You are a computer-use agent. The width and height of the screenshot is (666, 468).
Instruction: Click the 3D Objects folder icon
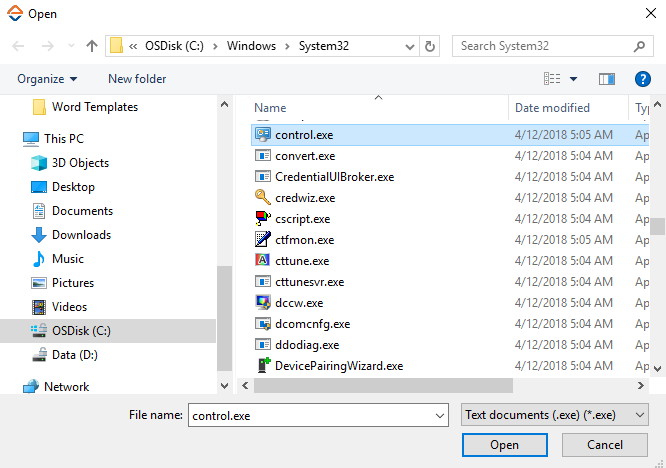pyautogui.click(x=39, y=163)
